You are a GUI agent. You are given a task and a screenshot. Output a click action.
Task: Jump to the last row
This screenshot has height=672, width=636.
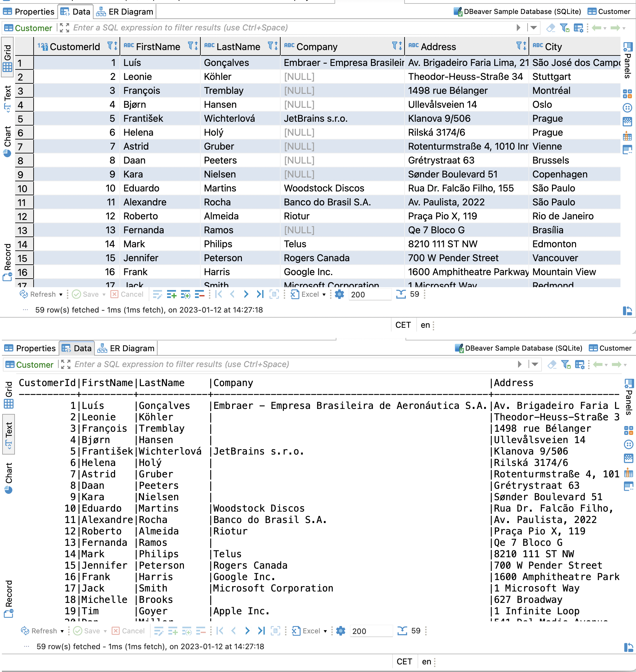click(260, 294)
